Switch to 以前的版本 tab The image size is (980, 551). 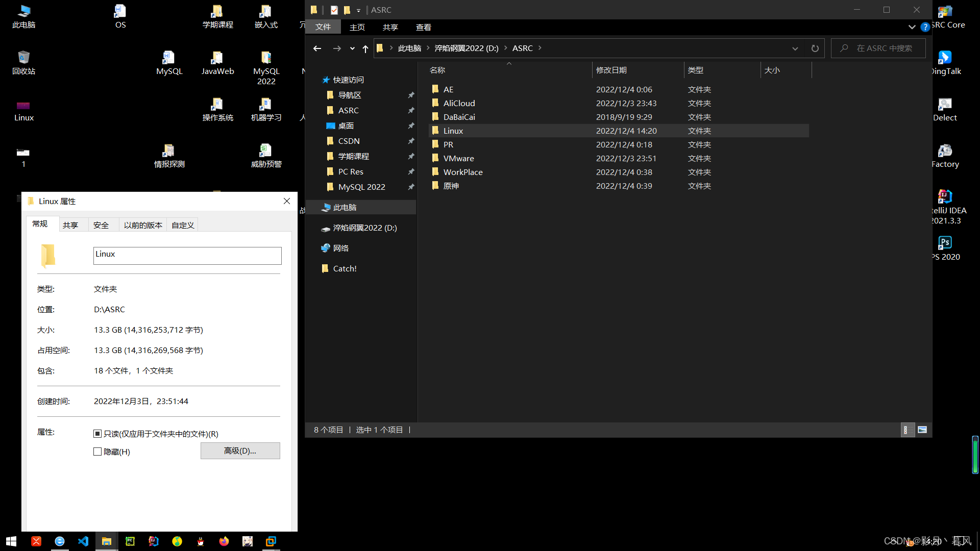coord(143,225)
